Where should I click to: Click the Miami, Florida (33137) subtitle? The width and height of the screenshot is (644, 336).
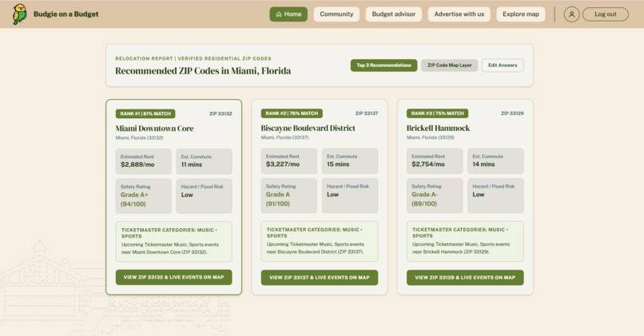(x=284, y=137)
